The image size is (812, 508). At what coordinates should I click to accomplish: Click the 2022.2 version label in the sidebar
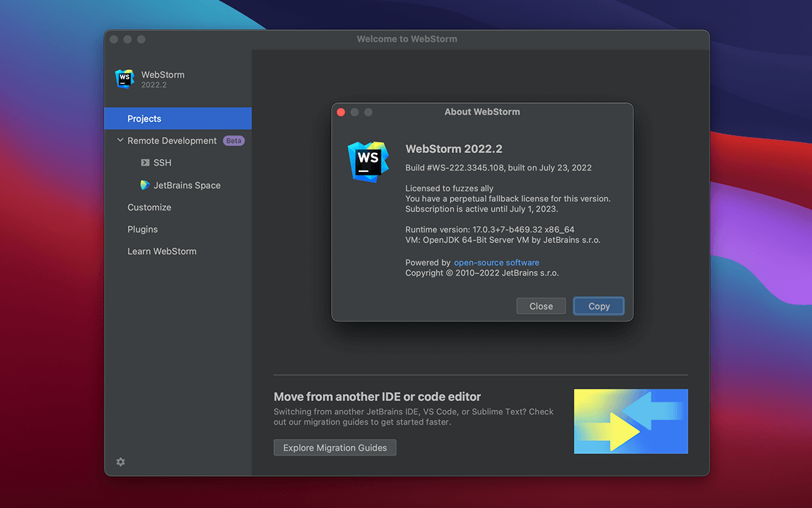coord(154,85)
